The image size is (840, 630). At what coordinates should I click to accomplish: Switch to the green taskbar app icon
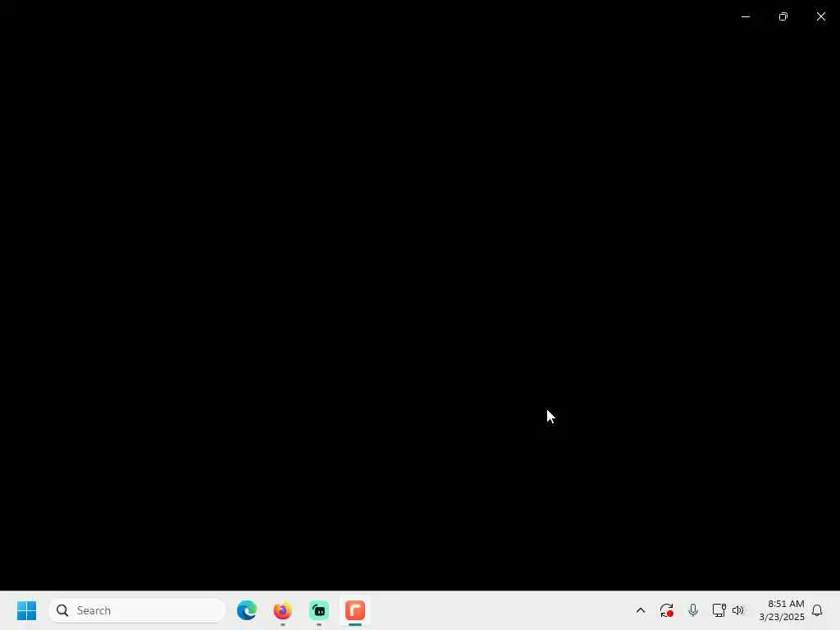coord(319,610)
